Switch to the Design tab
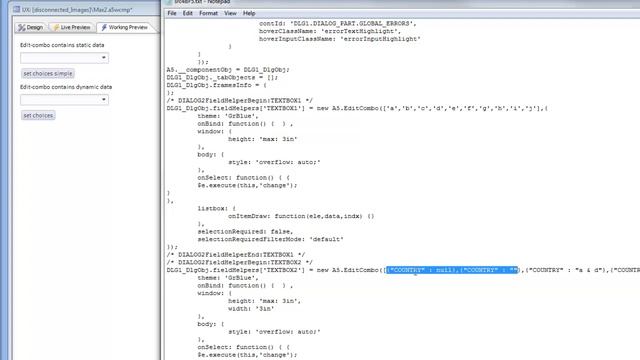This screenshot has width=640, height=360. coord(31,27)
